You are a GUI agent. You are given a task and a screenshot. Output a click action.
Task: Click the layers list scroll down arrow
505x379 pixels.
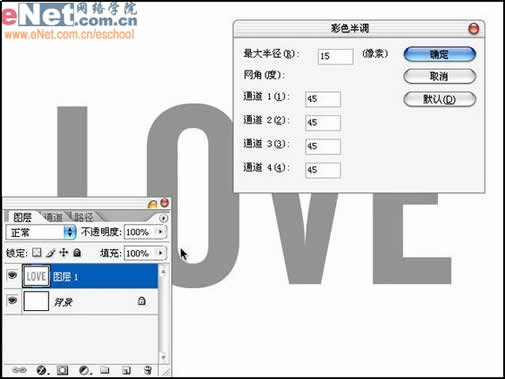pos(163,357)
